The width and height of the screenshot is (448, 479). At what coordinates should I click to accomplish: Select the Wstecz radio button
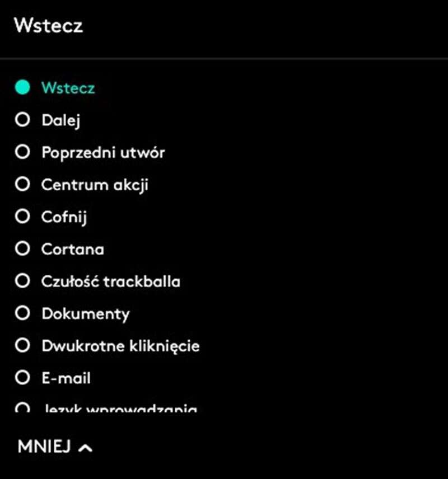[22, 87]
